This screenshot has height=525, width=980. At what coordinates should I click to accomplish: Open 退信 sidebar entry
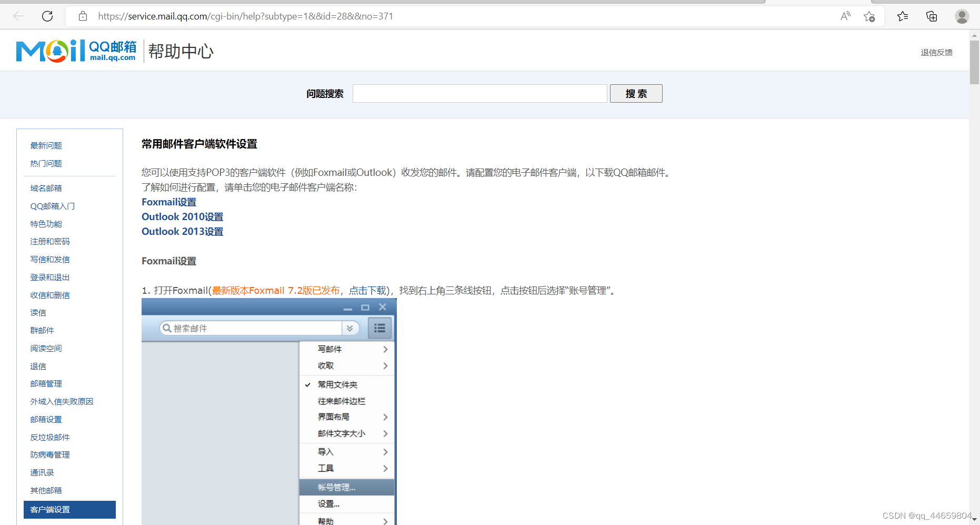point(38,366)
